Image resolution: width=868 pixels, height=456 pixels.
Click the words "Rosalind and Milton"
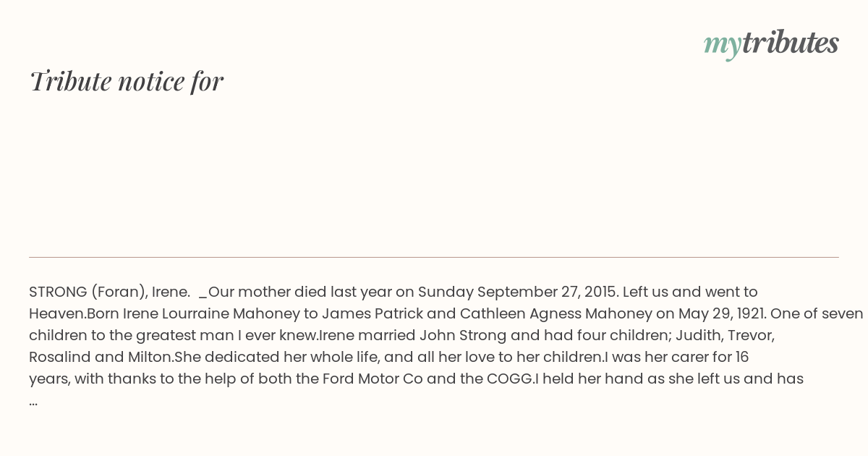pyautogui.click(x=101, y=357)
